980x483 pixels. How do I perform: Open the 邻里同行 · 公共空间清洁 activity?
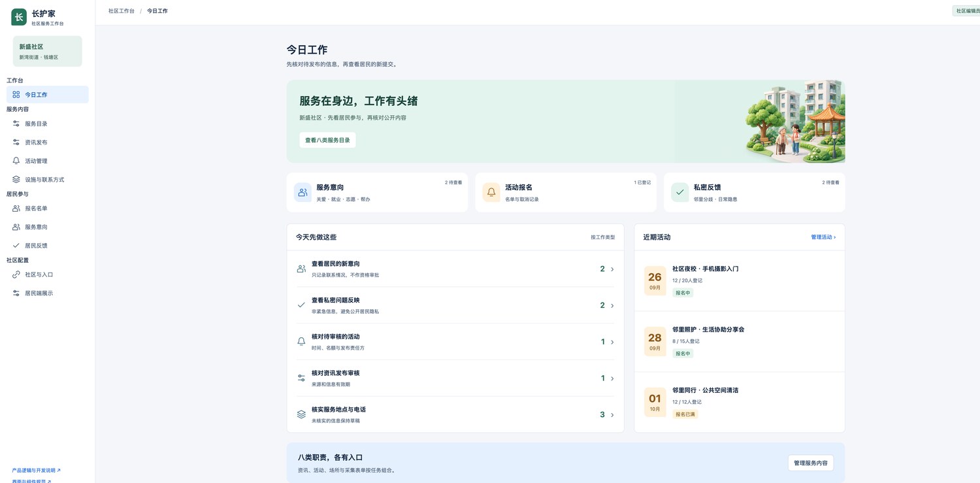click(x=740, y=403)
